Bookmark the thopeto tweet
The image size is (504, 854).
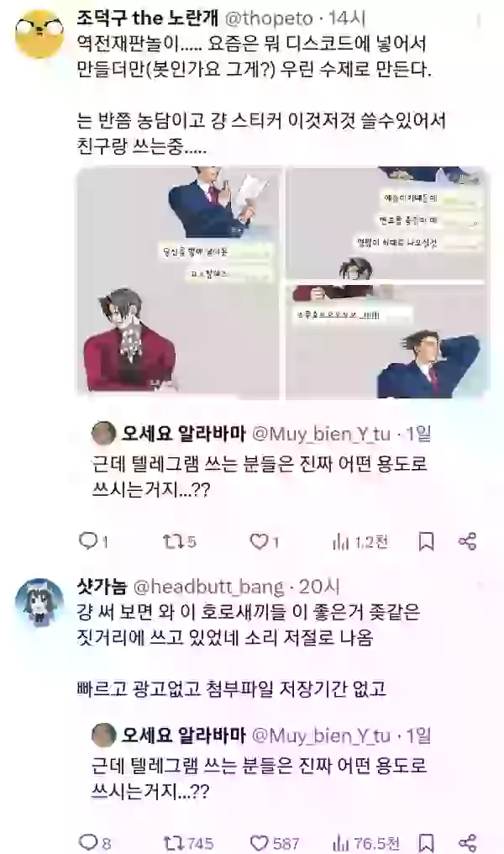coord(426,541)
